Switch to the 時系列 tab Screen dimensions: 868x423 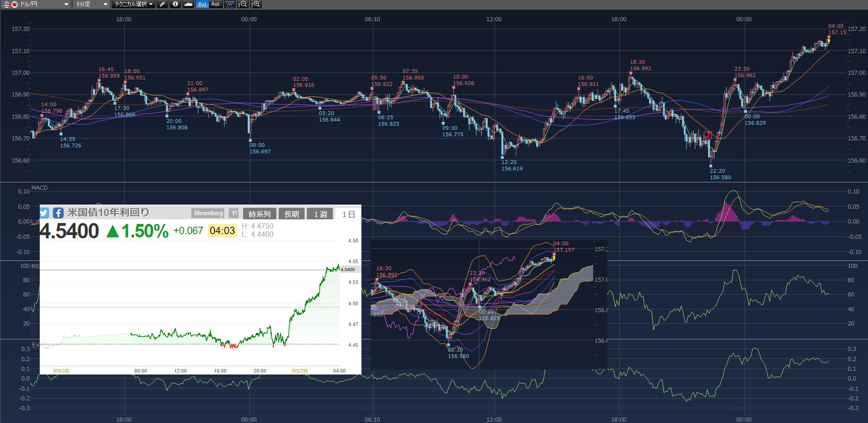point(259,214)
